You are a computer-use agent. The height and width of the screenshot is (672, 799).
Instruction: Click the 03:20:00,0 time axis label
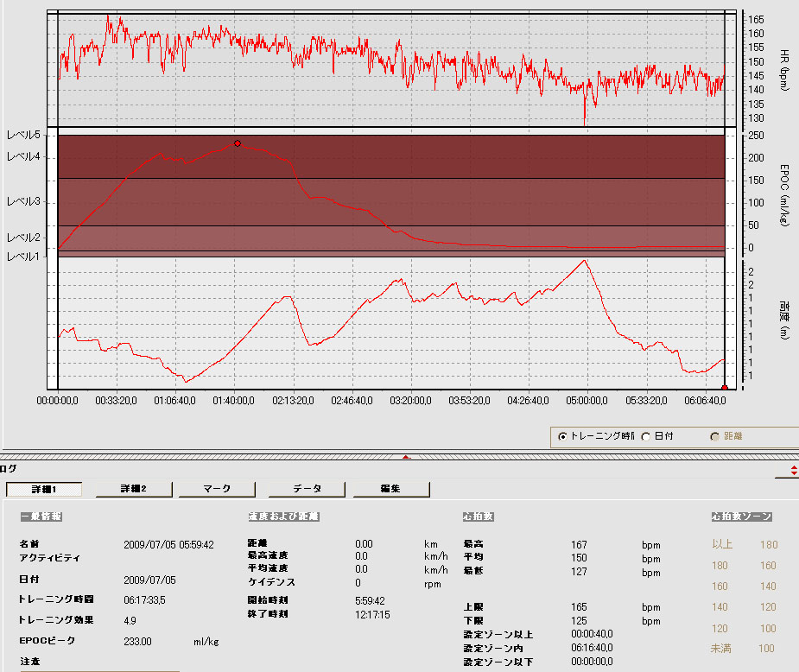(410, 401)
